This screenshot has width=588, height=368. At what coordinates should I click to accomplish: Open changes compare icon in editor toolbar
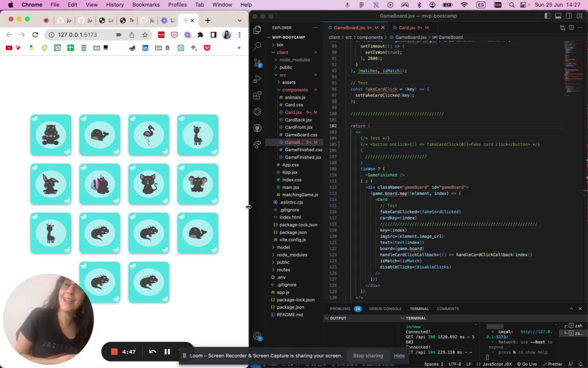[562, 28]
